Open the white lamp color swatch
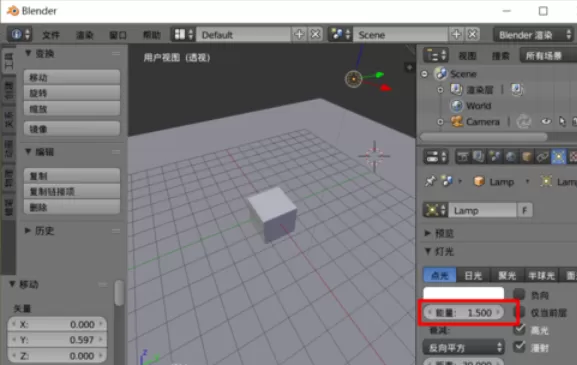The image size is (577, 365). [464, 293]
